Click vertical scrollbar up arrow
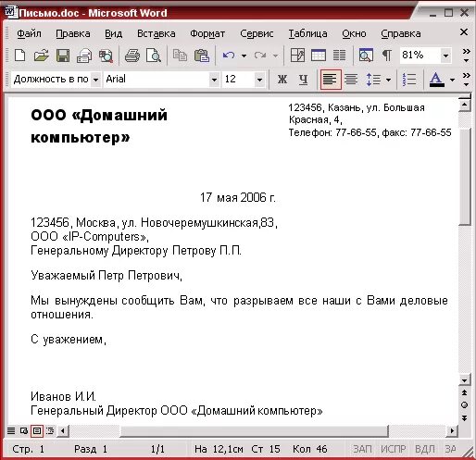The width and height of the screenshot is (476, 460). pos(464,106)
